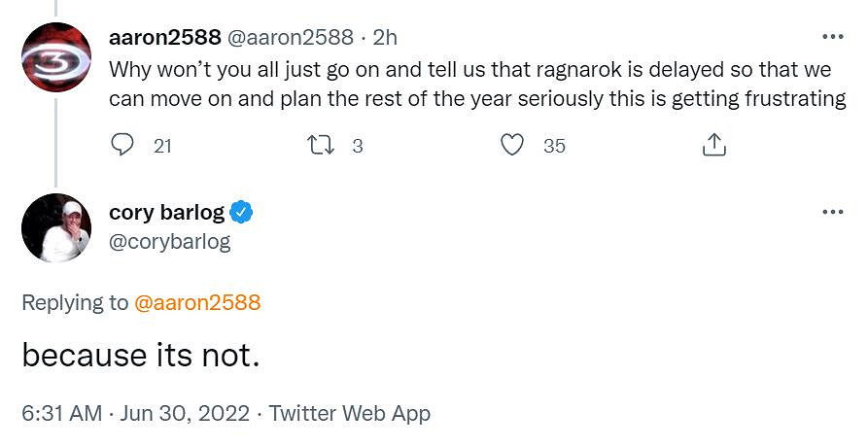The width and height of the screenshot is (868, 446).
Task: Follow the orange @aaron2588 mention in Replying to
Action: (x=197, y=302)
